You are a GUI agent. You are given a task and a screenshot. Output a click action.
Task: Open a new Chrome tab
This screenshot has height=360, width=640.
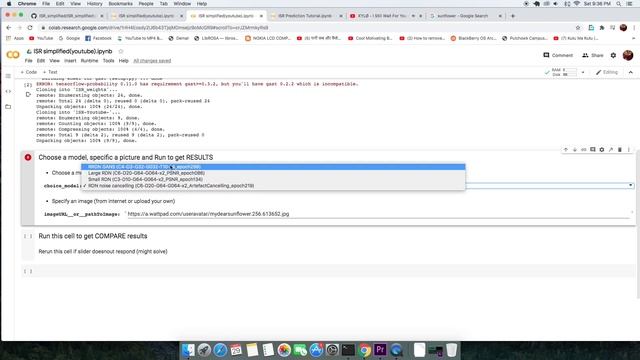click(513, 16)
